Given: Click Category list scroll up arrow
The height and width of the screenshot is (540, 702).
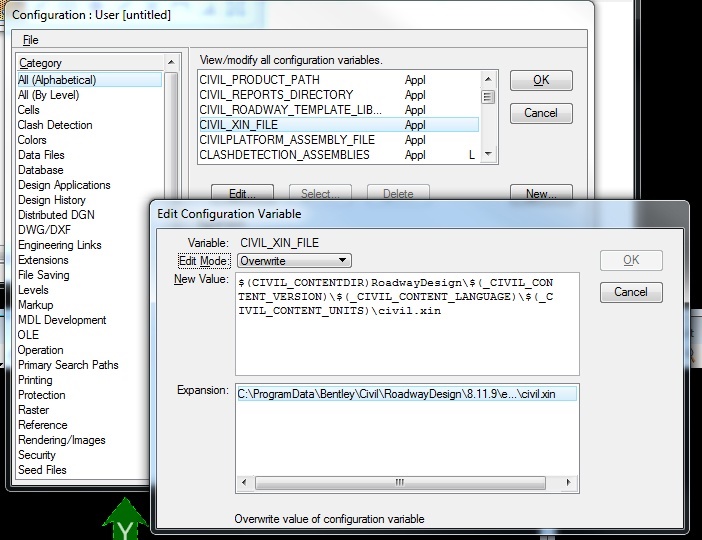Looking at the screenshot, I should pyautogui.click(x=171, y=62).
